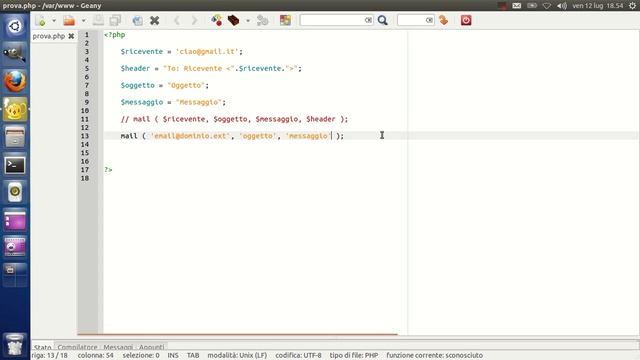Compile the current file
The image size is (640, 360).
point(216,20)
